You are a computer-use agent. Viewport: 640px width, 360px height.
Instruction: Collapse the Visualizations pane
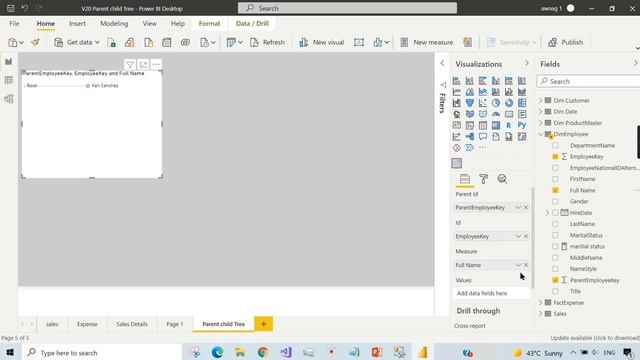[527, 63]
